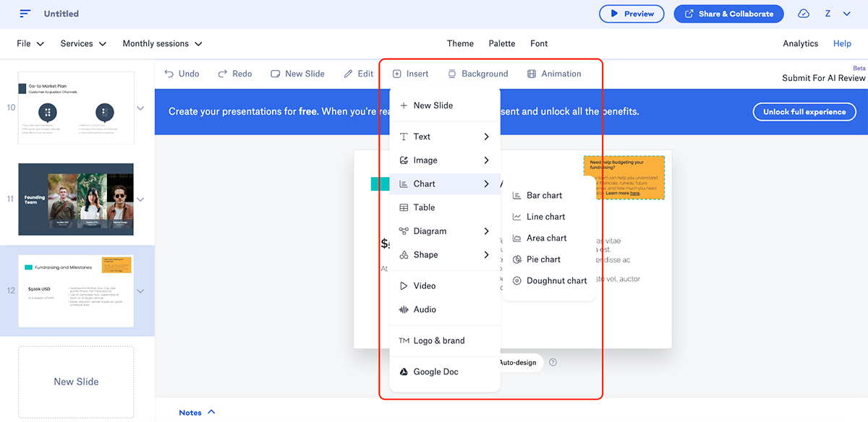Select Pie chart from chart submenu

543,259
